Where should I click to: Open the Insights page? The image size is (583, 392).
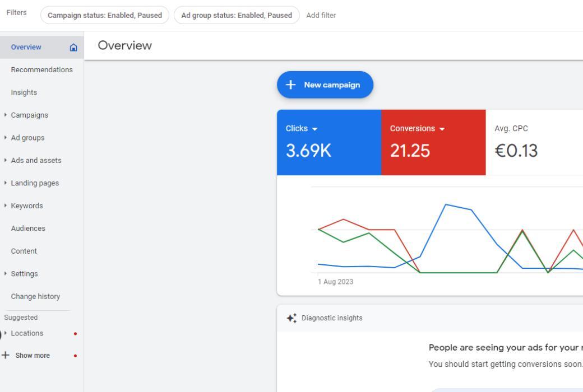[24, 92]
